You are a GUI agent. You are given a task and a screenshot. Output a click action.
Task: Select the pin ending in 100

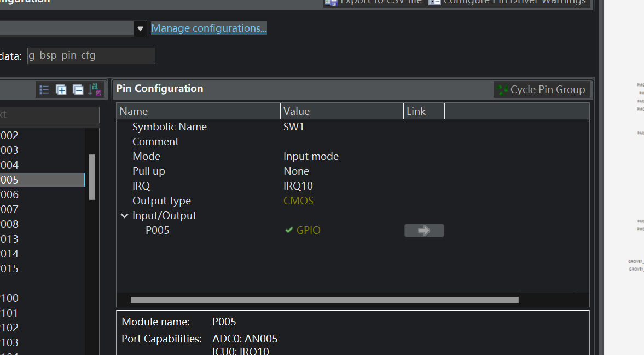tap(42, 298)
